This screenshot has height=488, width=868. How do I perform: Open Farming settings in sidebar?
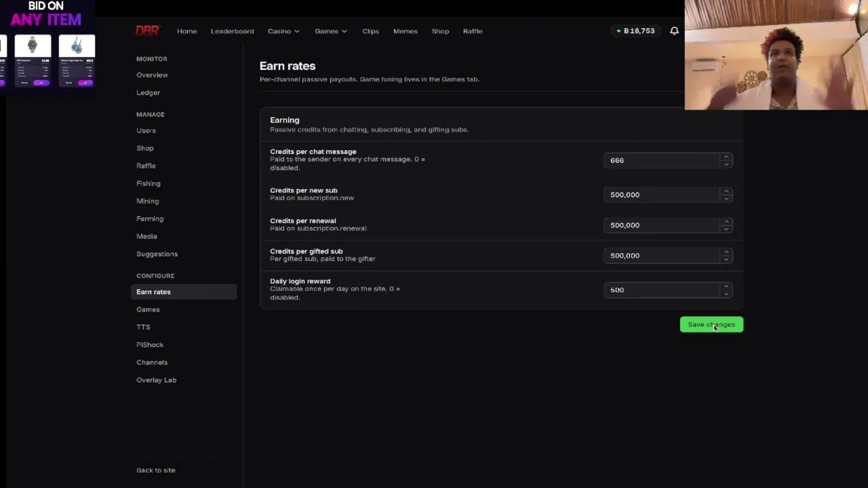(x=149, y=219)
